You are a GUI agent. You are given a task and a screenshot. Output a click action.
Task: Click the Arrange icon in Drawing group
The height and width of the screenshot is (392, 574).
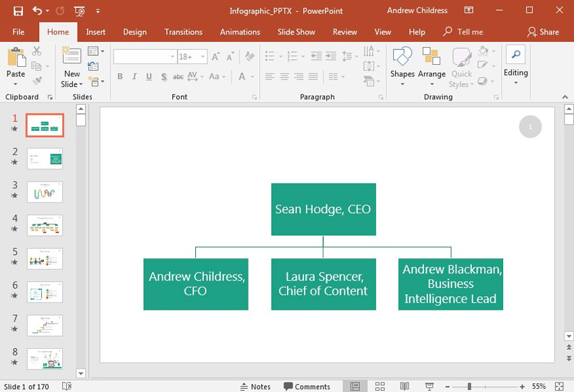tap(432, 64)
